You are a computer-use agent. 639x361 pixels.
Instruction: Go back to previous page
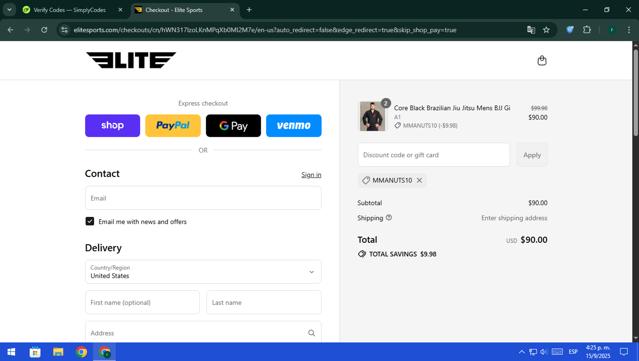coord(11,30)
